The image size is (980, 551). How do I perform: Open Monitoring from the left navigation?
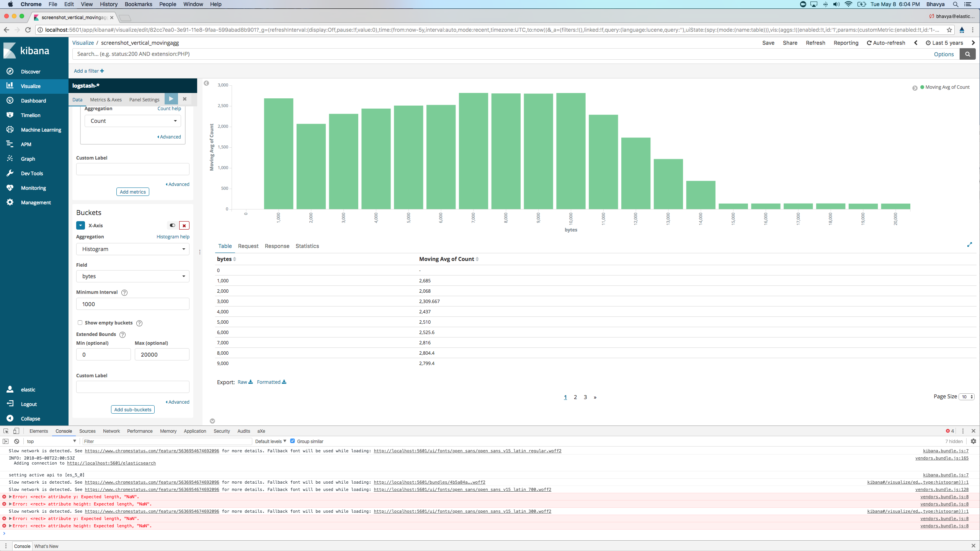[x=10, y=187]
